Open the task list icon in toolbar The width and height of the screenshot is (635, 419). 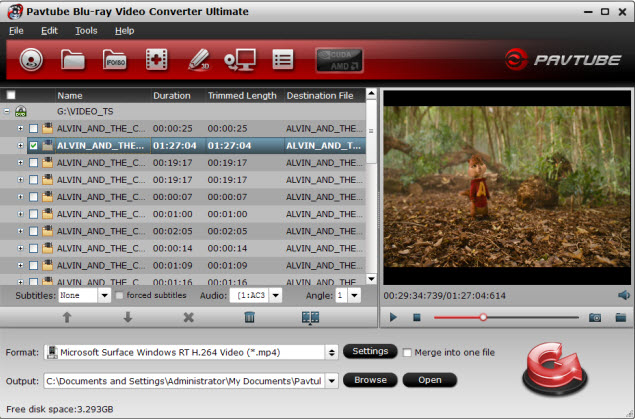(283, 60)
